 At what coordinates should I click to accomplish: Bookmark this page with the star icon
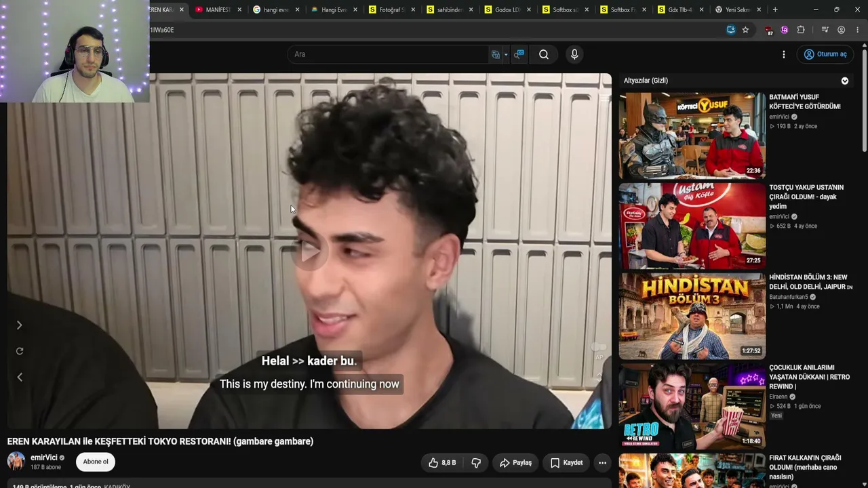(x=745, y=30)
